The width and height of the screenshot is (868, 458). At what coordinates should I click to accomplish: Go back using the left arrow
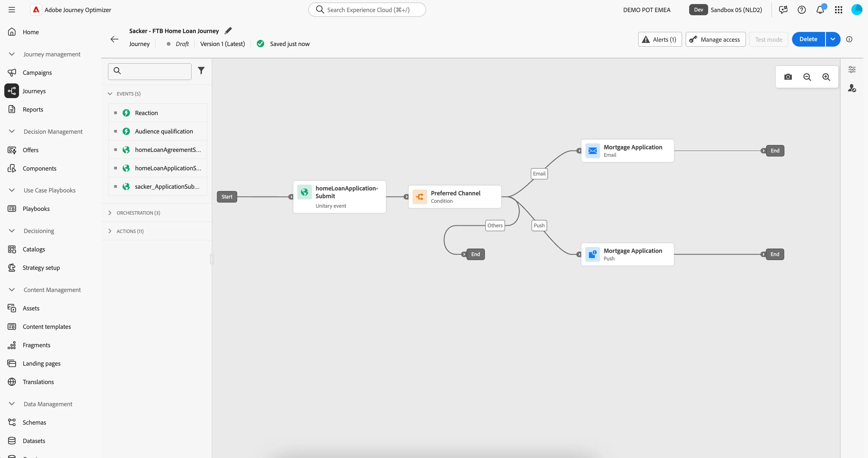pyautogui.click(x=115, y=39)
